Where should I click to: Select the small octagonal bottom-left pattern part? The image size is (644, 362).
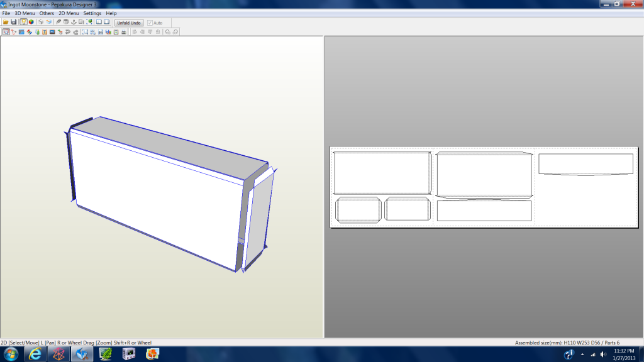pyautogui.click(x=358, y=210)
